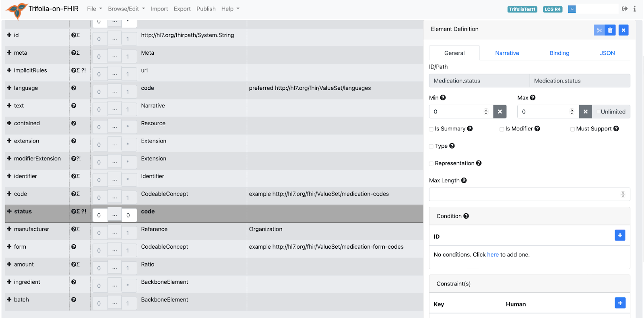This screenshot has height=318, width=644.
Task: Click the logout arrow icon in header
Action: (625, 9)
